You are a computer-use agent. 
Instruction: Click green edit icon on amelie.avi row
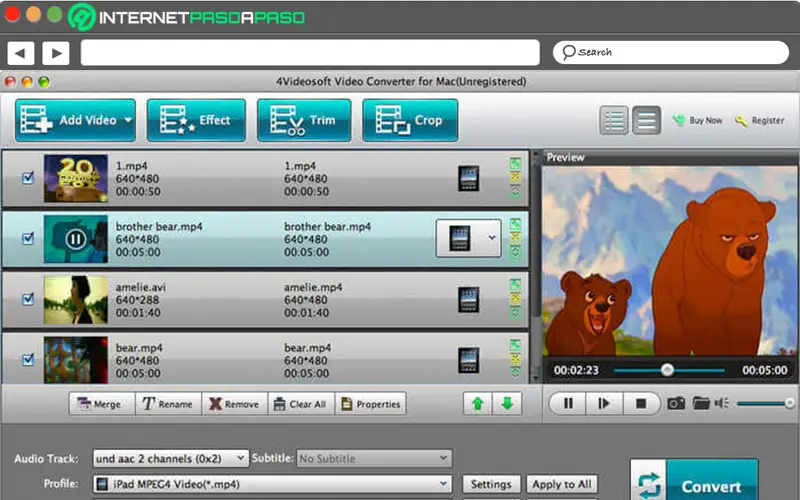515,285
